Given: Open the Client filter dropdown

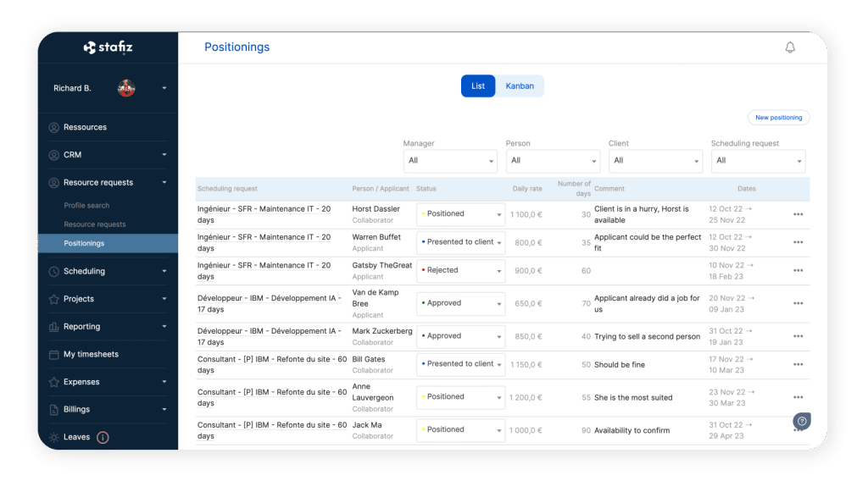Looking at the screenshot, I should coord(655,161).
